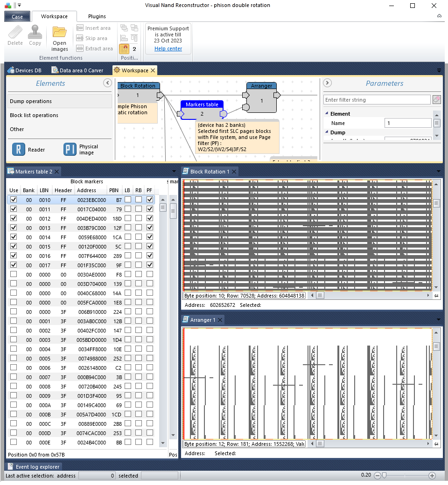Select the Workspace ribbon tab
Image resolution: width=448 pixels, height=485 pixels.
pyautogui.click(x=54, y=16)
